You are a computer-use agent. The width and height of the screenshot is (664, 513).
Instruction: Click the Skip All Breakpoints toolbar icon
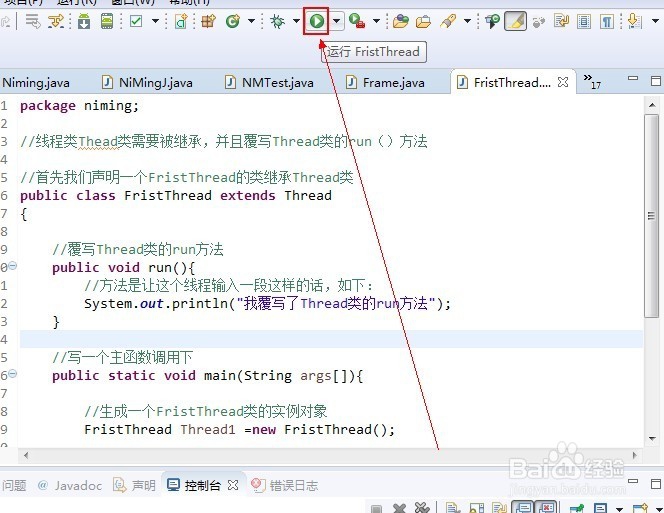(x=538, y=21)
